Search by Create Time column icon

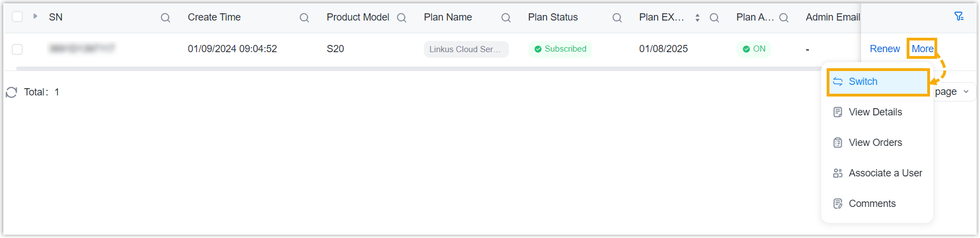[304, 18]
